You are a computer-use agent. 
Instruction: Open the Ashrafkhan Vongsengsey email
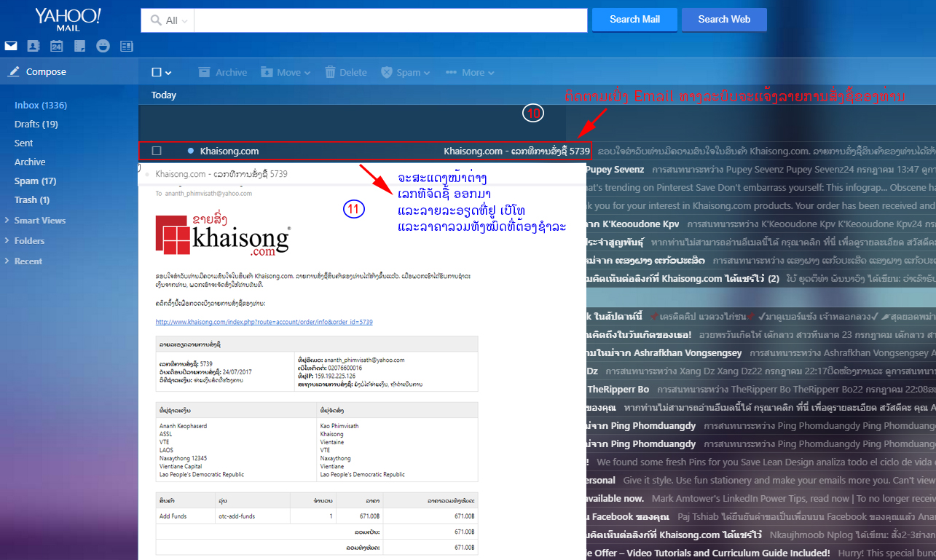pyautogui.click(x=761, y=352)
